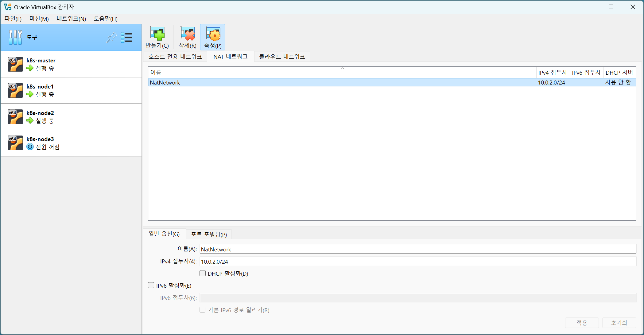This screenshot has height=335, width=644.
Task: Open the 포트 포워딩(P) tab
Action: 209,234
